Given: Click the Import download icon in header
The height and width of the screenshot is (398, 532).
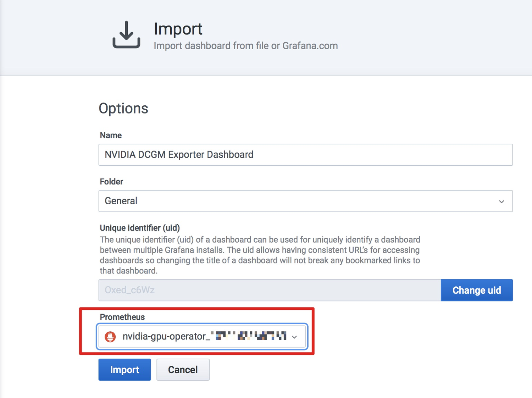Looking at the screenshot, I should pyautogui.click(x=126, y=35).
